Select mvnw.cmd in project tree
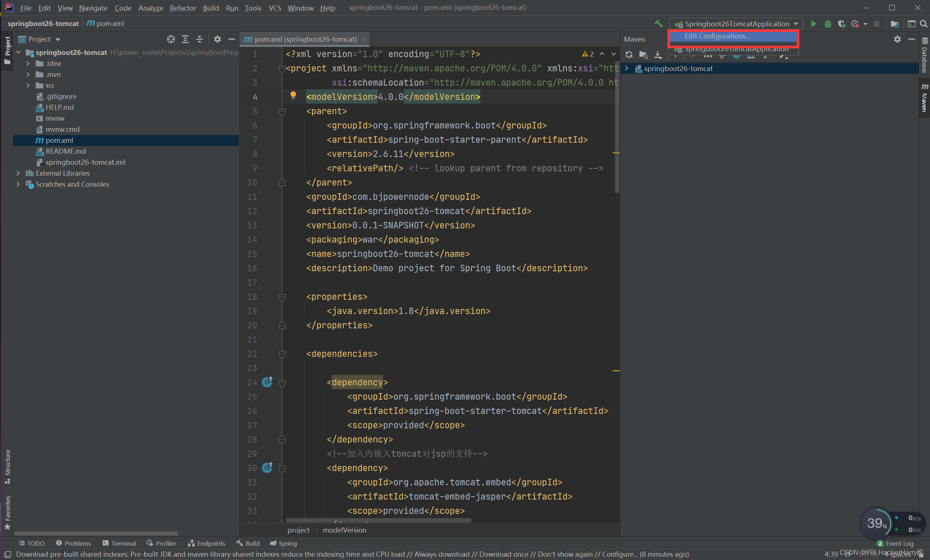930x560 pixels. pyautogui.click(x=62, y=129)
